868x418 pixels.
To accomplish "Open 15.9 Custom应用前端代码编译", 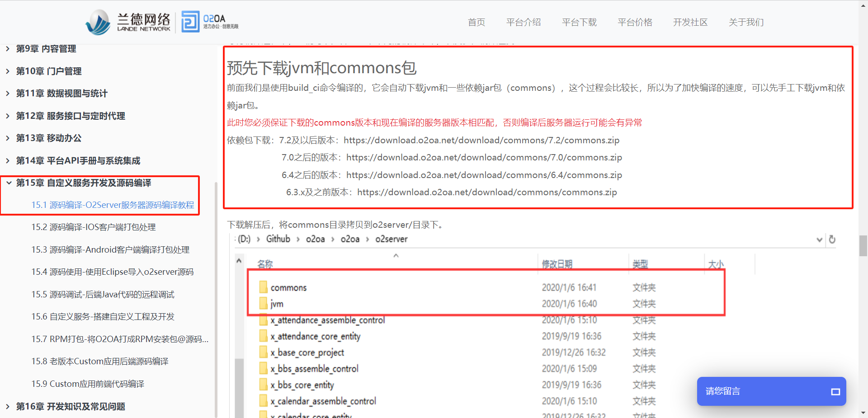I will [x=88, y=384].
